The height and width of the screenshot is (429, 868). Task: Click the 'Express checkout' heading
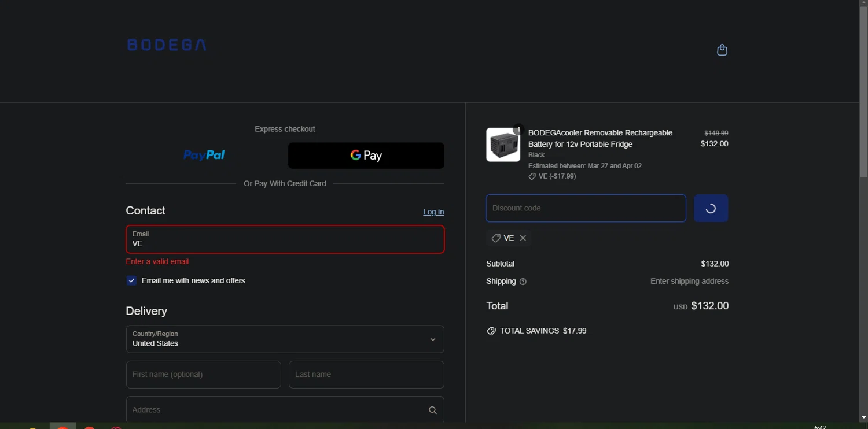(285, 129)
